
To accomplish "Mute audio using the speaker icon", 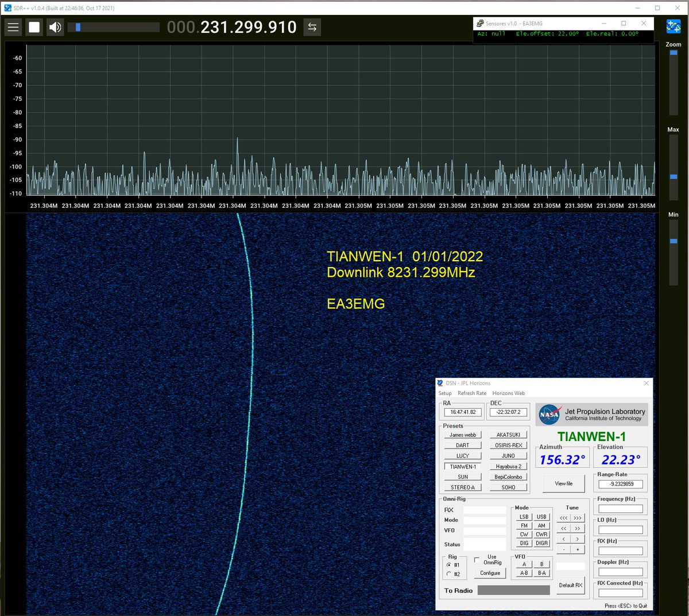I will point(55,26).
